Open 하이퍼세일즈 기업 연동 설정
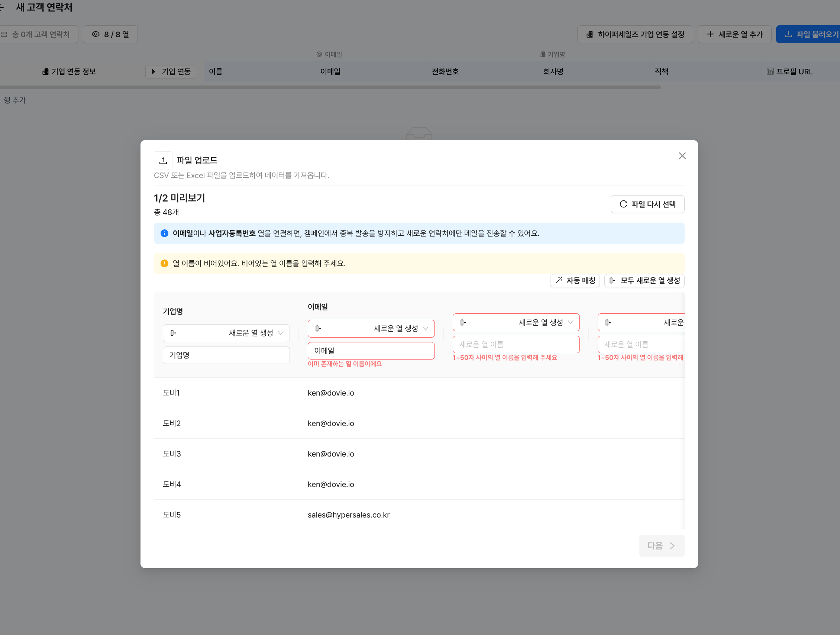 tap(634, 35)
